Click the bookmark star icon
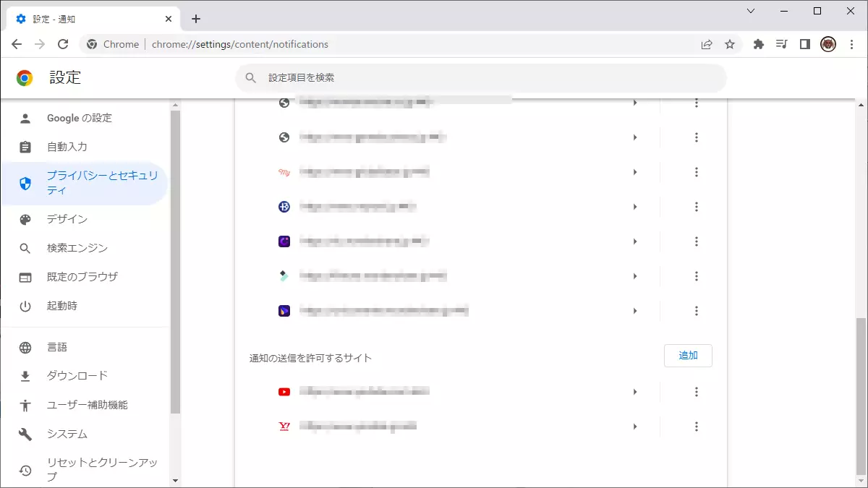Viewport: 868px width, 488px height. (730, 44)
